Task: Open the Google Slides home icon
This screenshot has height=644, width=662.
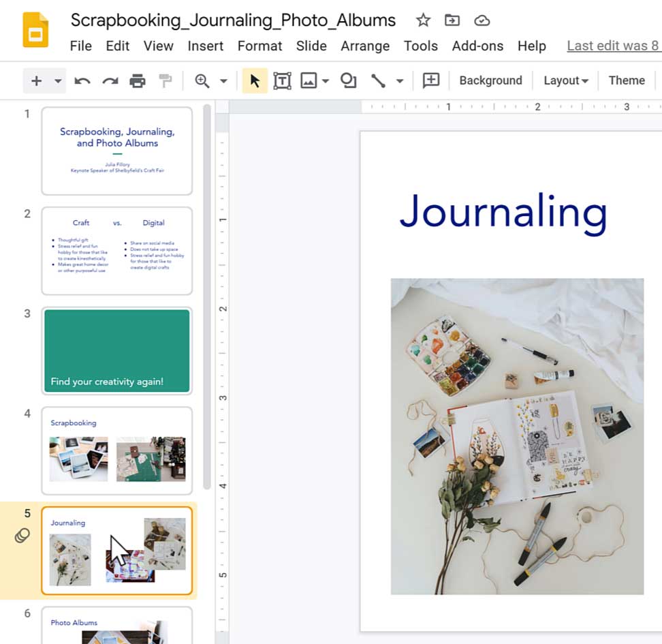Action: [35, 29]
